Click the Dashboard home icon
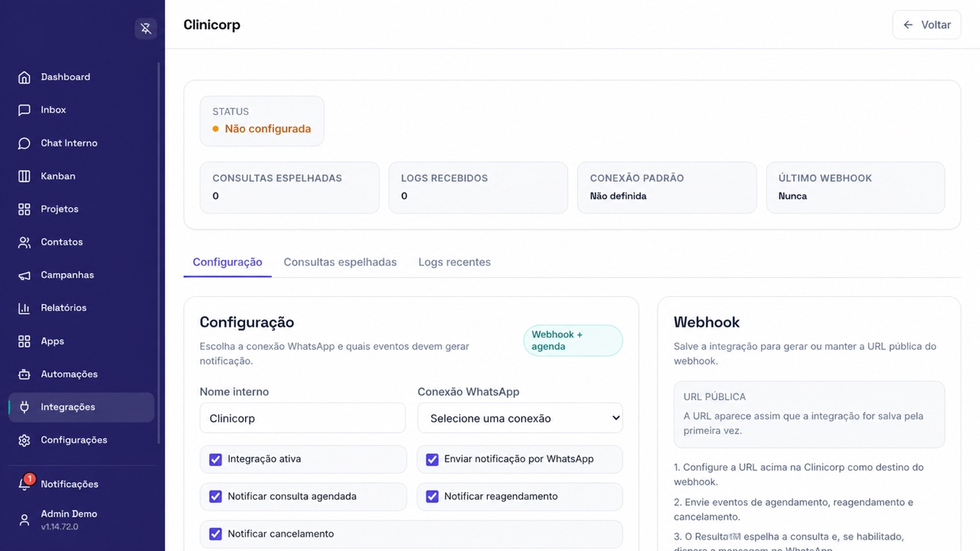This screenshot has width=980, height=551. click(x=24, y=77)
